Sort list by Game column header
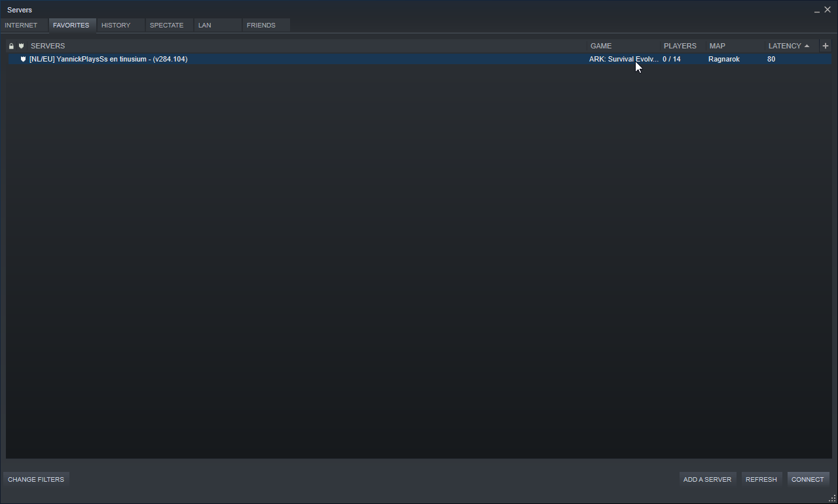838x504 pixels. point(601,46)
